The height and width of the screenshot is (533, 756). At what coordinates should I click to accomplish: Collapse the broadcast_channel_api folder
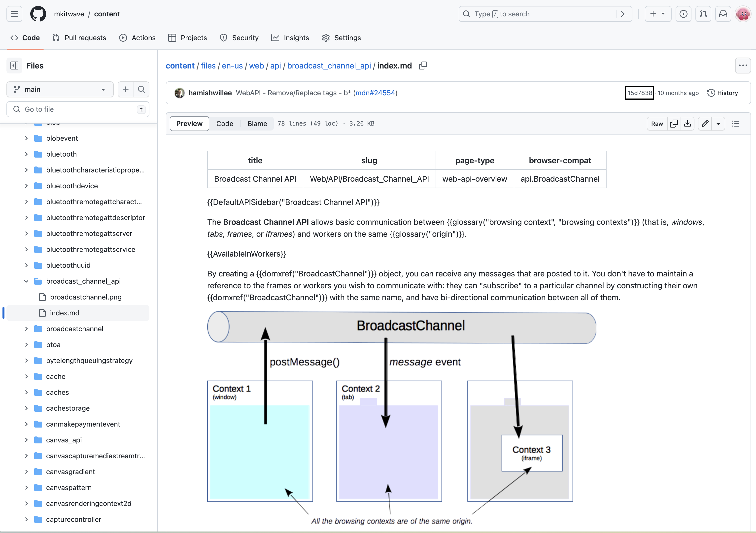pyautogui.click(x=26, y=281)
